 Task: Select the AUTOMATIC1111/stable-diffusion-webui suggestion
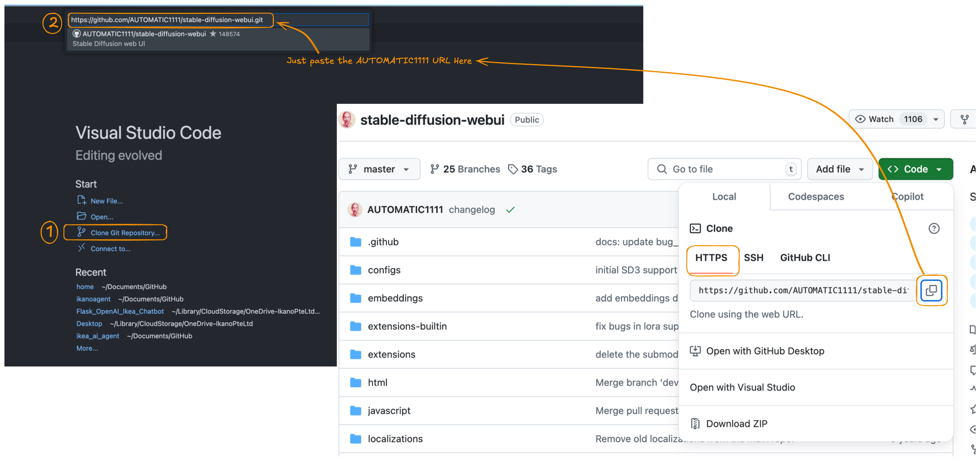coord(218,39)
